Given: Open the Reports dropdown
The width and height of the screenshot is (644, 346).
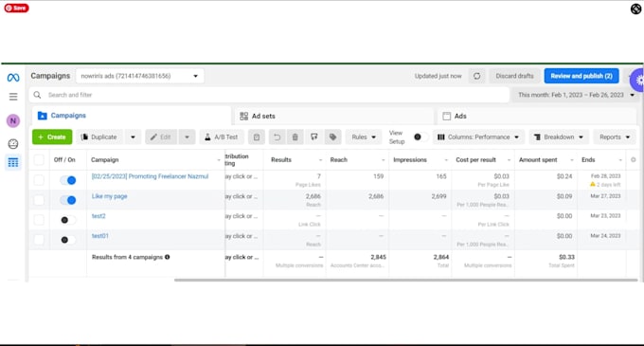Looking at the screenshot, I should 615,137.
